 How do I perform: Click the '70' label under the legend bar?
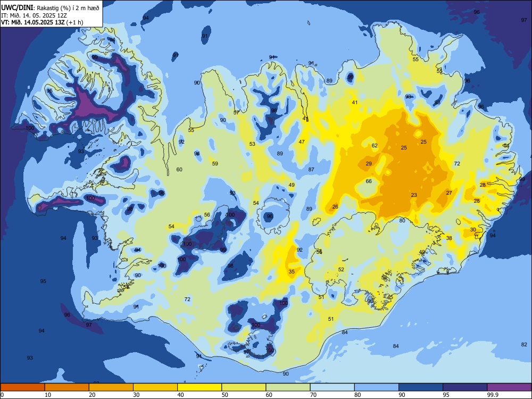coord(313,395)
